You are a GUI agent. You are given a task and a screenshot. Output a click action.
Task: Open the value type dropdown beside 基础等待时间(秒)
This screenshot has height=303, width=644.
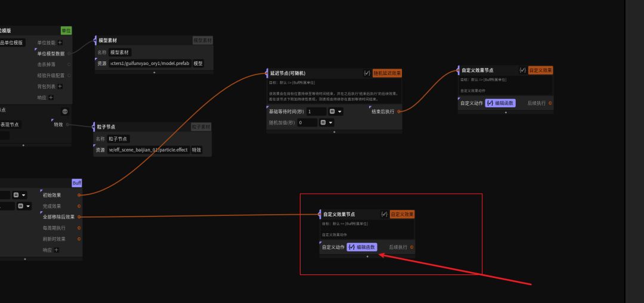pos(336,112)
